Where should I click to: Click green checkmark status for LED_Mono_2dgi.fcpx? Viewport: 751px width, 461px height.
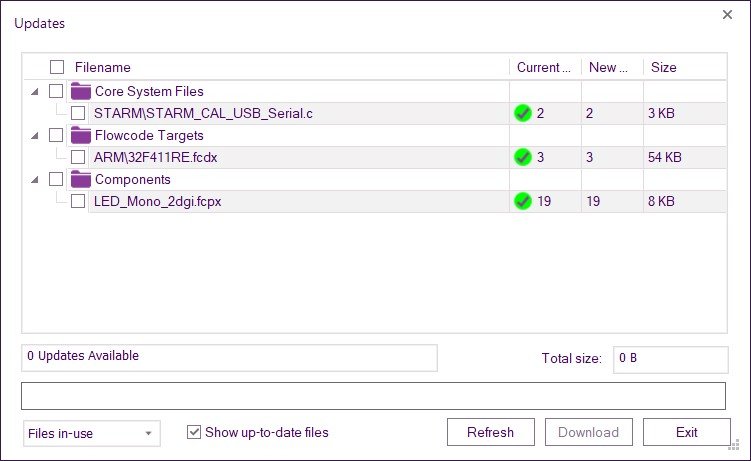523,202
